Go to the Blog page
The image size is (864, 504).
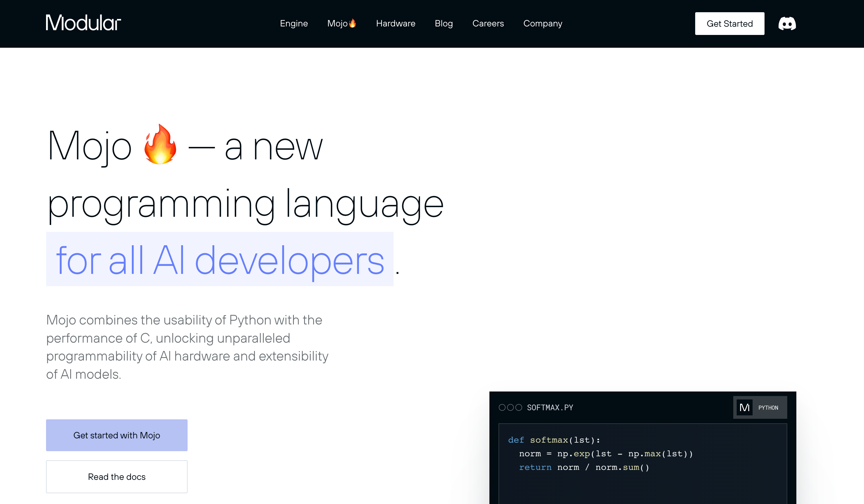pyautogui.click(x=444, y=23)
